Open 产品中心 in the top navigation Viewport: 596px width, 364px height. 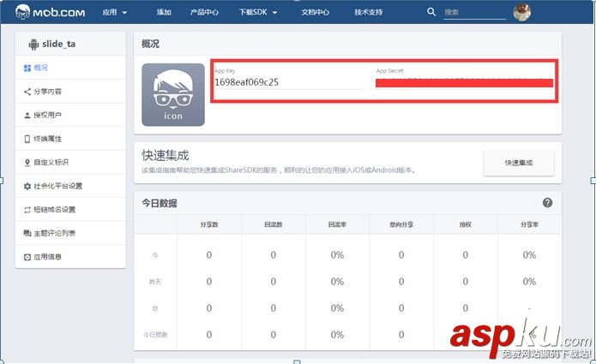(204, 12)
